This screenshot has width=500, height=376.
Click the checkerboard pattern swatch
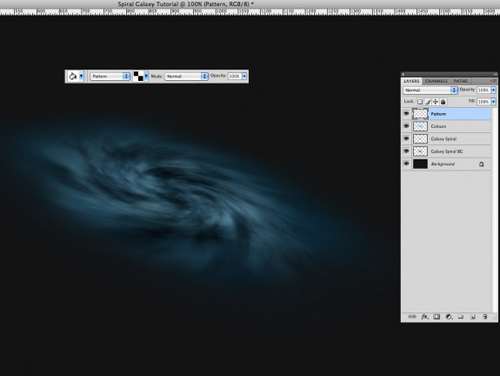click(138, 76)
